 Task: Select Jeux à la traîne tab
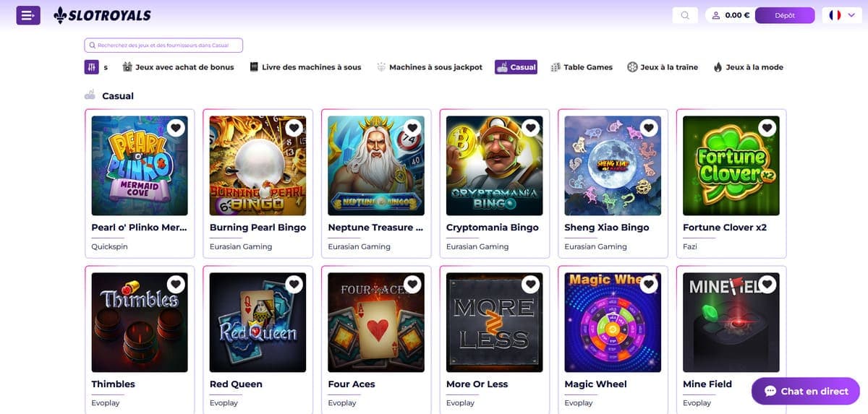coord(663,67)
